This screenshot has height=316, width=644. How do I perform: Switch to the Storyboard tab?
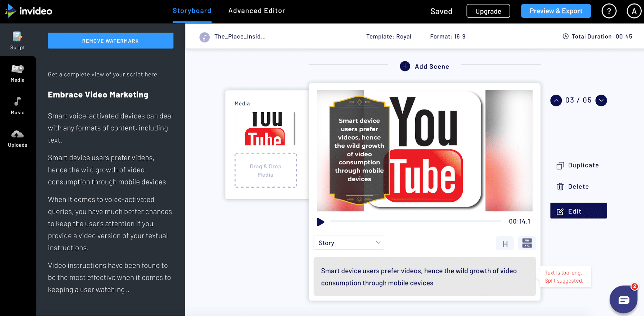pyautogui.click(x=192, y=11)
